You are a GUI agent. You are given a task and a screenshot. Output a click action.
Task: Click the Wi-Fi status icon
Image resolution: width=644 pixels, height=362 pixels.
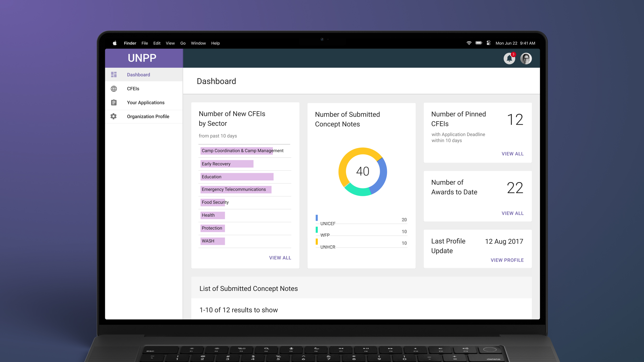pyautogui.click(x=469, y=43)
